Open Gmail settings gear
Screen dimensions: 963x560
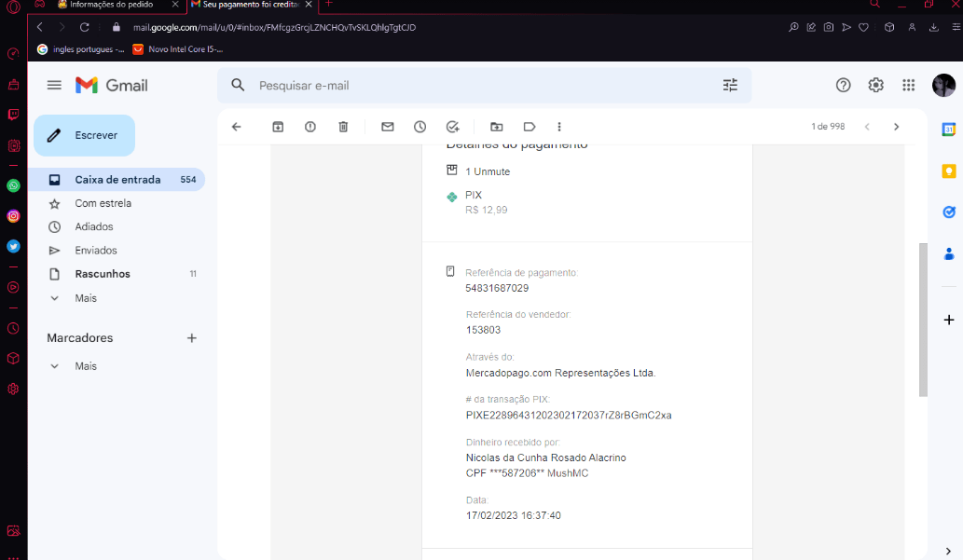tap(875, 86)
